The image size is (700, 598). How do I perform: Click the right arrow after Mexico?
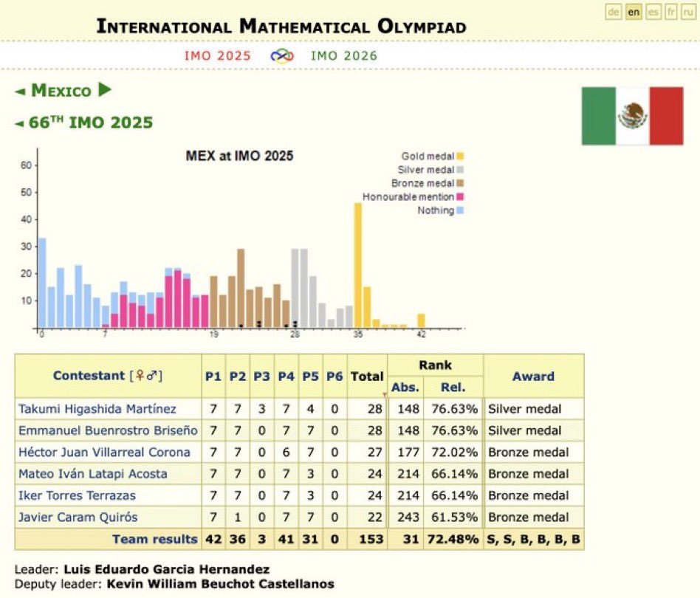(x=105, y=90)
